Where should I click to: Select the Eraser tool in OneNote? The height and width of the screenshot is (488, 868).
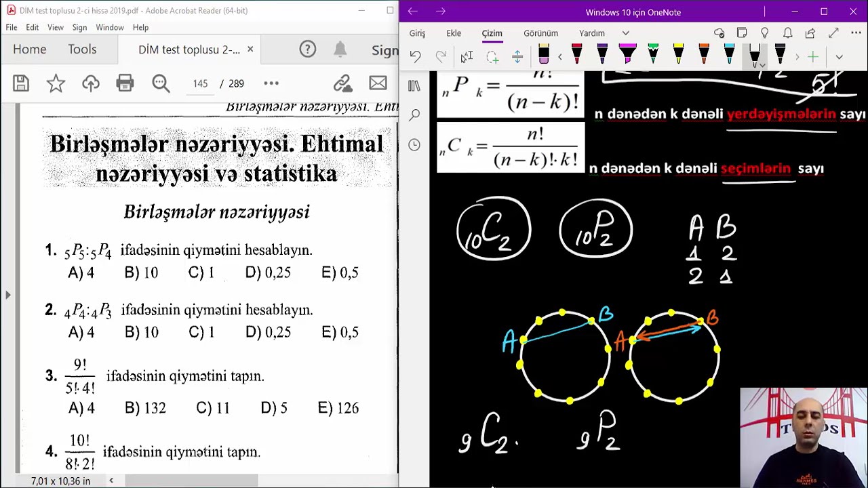point(543,56)
